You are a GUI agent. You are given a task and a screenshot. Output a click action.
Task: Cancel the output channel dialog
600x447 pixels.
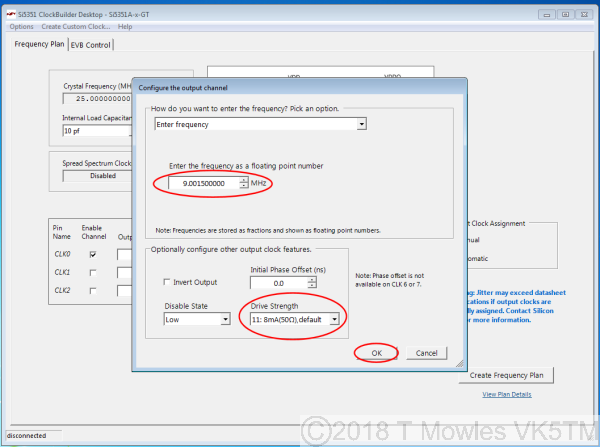pyautogui.click(x=427, y=353)
